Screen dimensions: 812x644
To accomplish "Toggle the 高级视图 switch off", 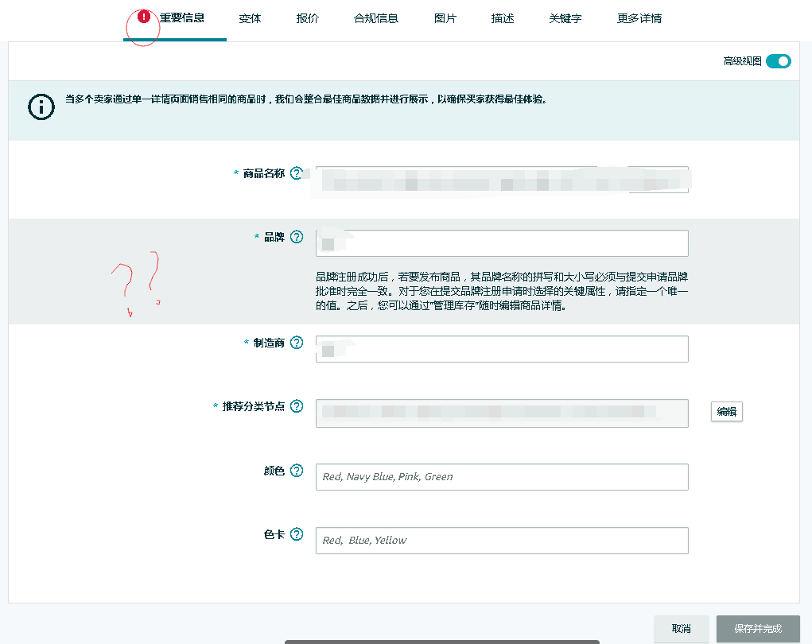I will pyautogui.click(x=779, y=61).
